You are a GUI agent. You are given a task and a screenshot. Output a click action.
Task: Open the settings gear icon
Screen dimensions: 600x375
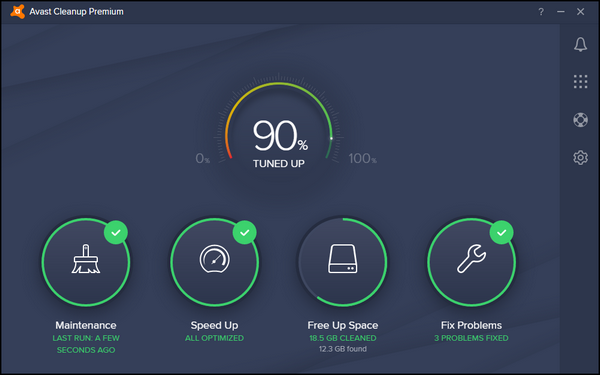(x=580, y=157)
